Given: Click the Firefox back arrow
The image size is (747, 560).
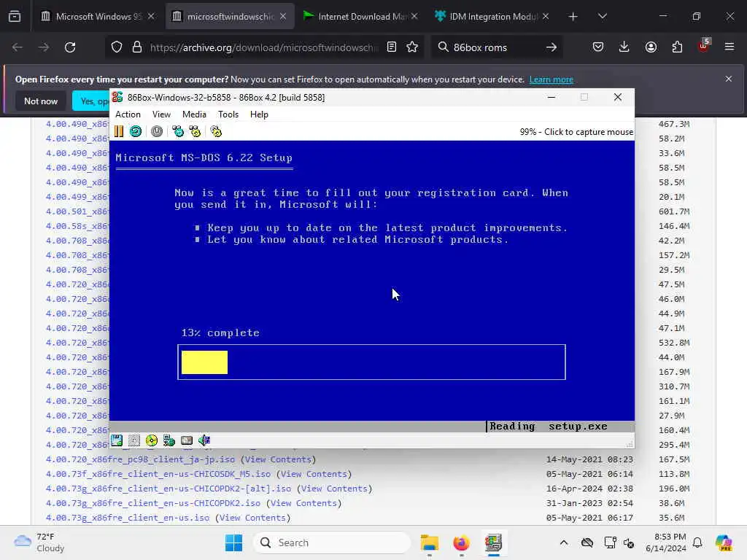Looking at the screenshot, I should point(18,47).
